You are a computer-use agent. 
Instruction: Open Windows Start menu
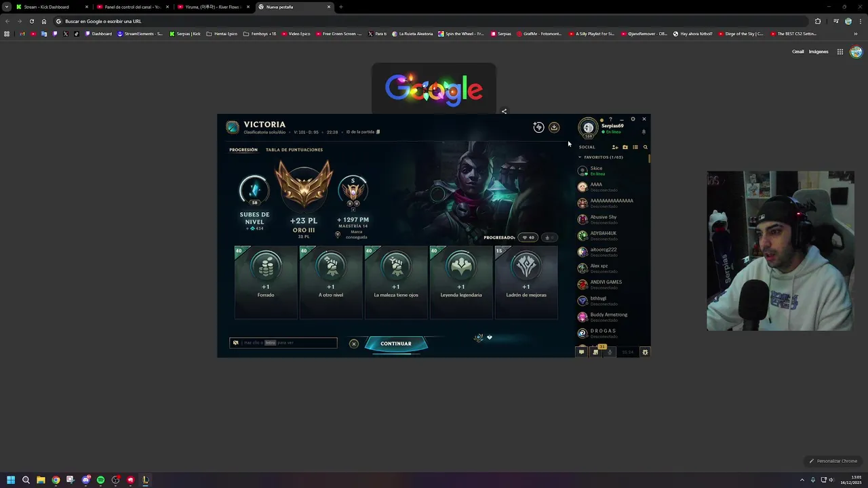coord(11,480)
